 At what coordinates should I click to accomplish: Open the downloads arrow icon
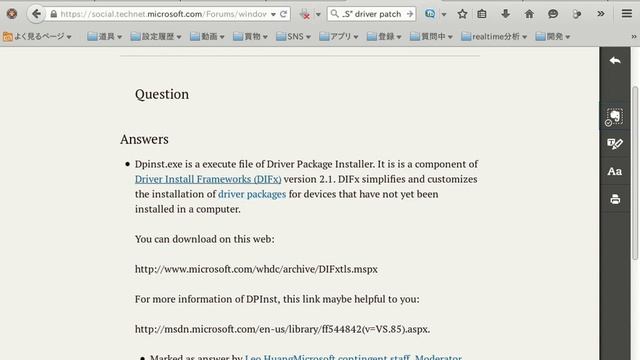(505, 14)
